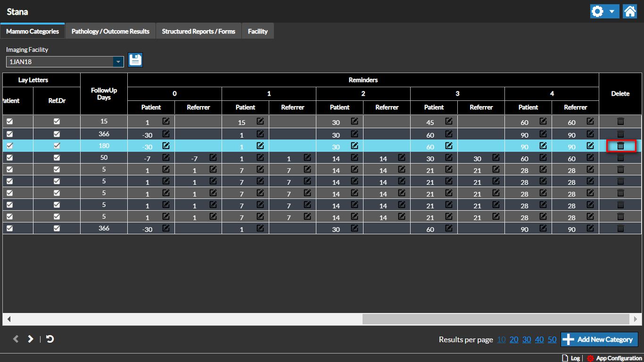Open the home page icon

click(x=630, y=11)
